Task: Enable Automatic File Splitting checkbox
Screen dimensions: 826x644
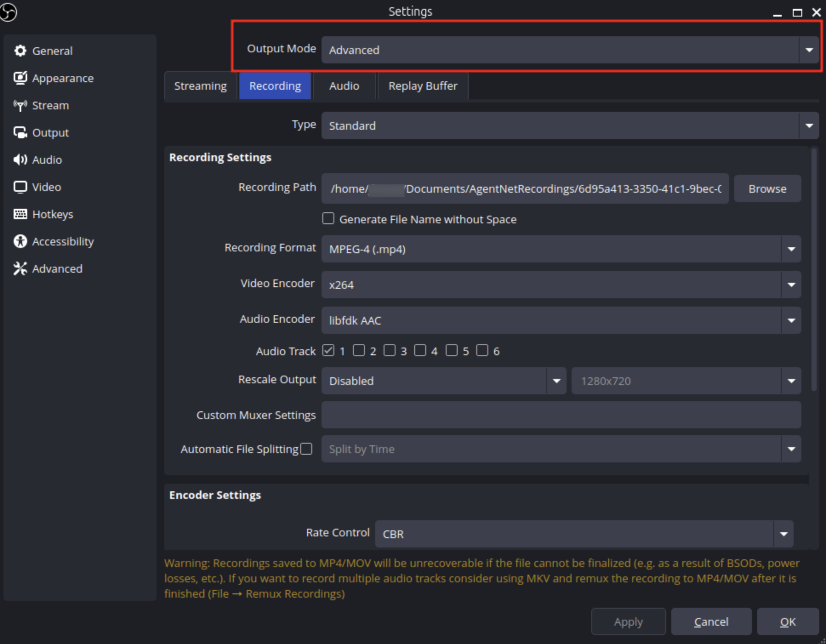Action: pyautogui.click(x=306, y=449)
